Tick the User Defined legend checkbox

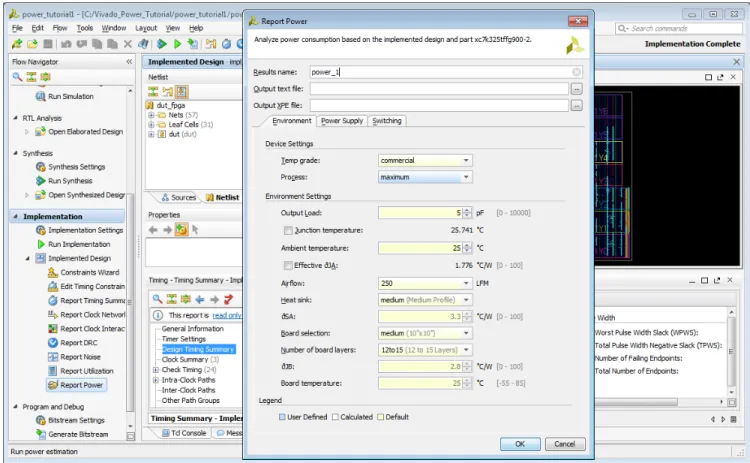tap(282, 417)
